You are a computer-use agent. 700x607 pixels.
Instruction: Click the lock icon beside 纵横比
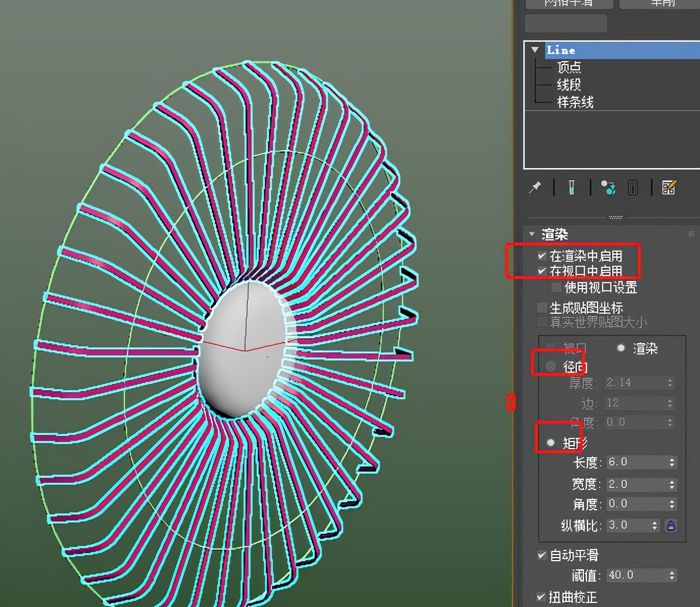click(x=671, y=526)
